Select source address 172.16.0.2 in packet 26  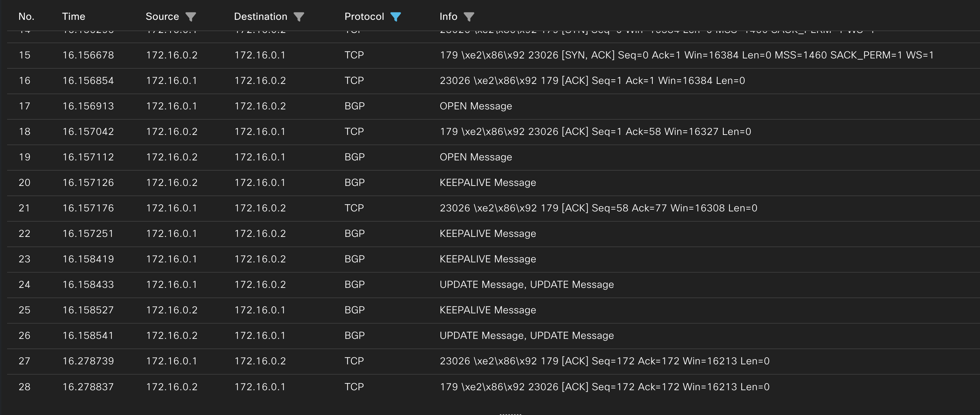172,335
